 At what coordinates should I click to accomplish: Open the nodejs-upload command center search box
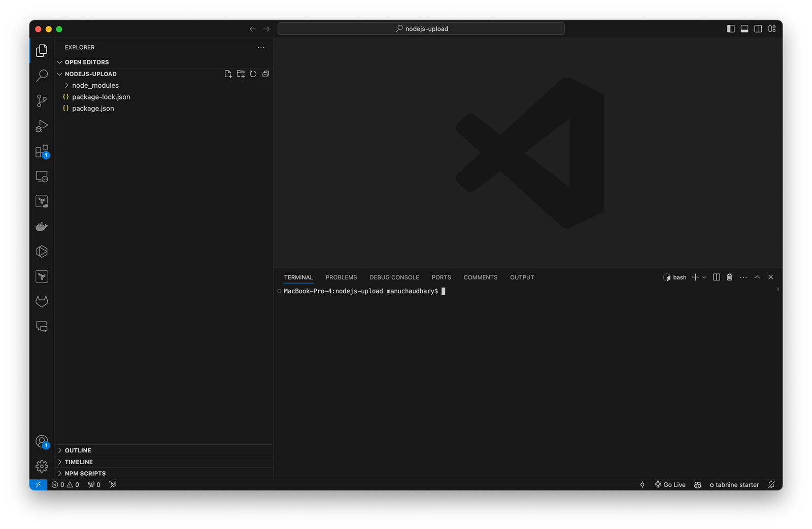[420, 28]
